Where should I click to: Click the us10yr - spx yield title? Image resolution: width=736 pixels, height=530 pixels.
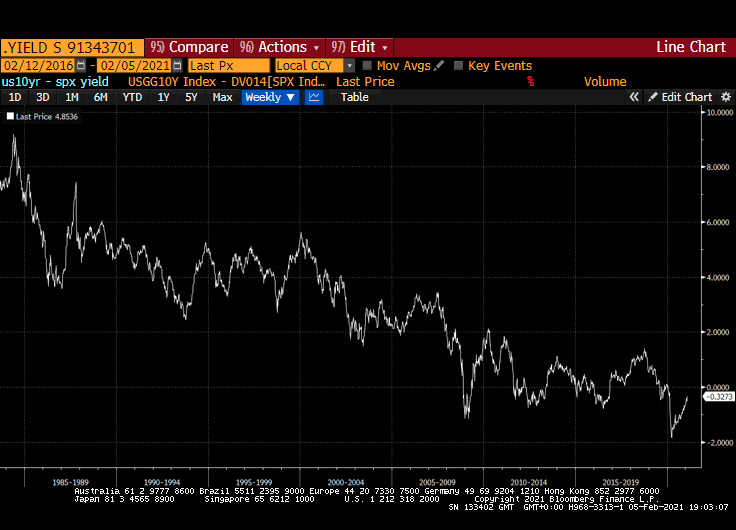55,82
